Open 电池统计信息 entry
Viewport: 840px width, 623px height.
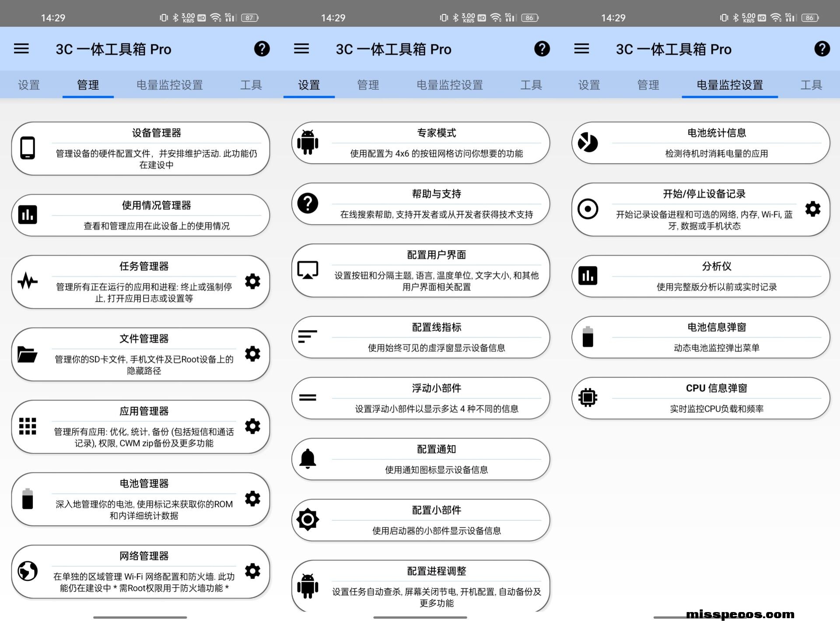pos(700,143)
